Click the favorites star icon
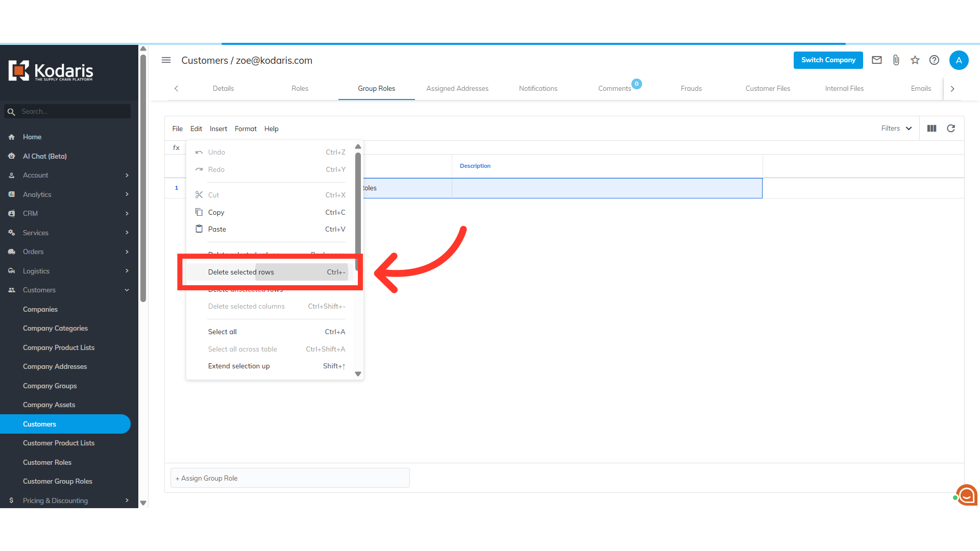980x551 pixels. [x=915, y=60]
